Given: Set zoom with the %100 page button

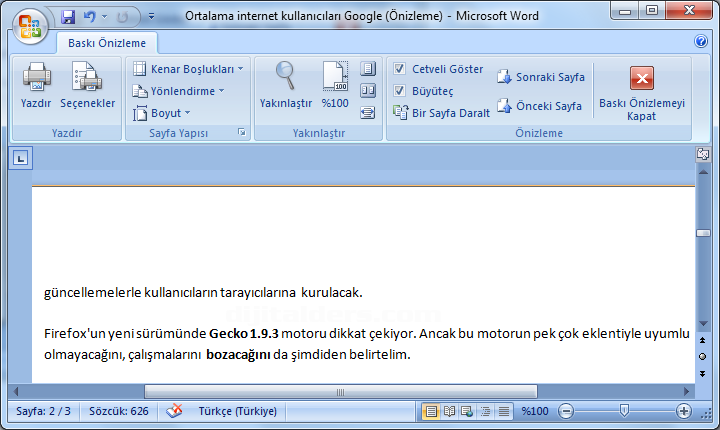Looking at the screenshot, I should tap(335, 85).
